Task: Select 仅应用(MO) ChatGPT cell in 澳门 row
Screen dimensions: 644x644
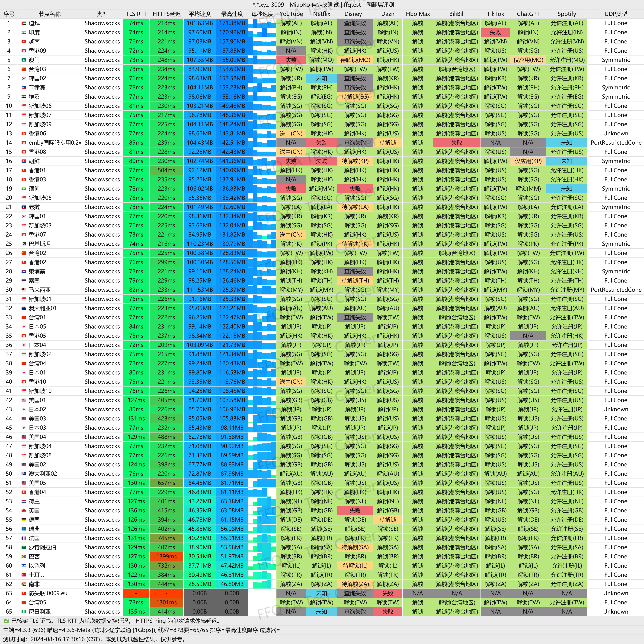Action: pos(528,60)
